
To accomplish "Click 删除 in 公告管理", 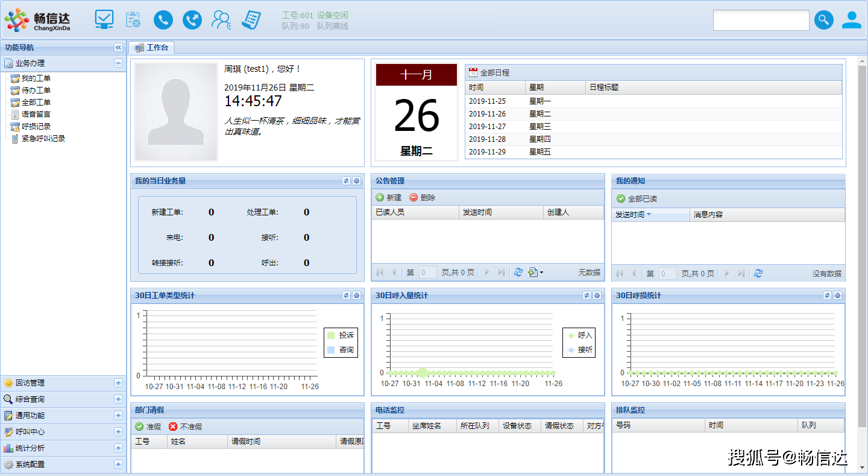I will point(422,198).
